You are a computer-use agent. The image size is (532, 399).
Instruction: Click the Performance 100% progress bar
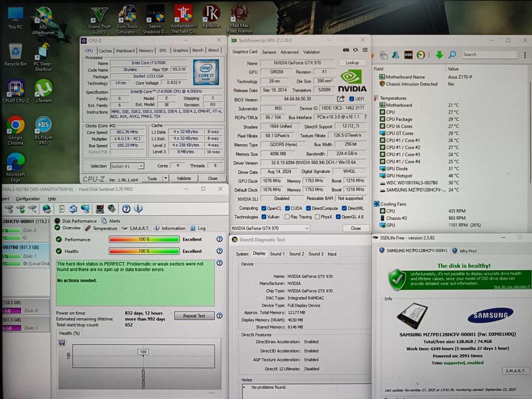tap(144, 239)
